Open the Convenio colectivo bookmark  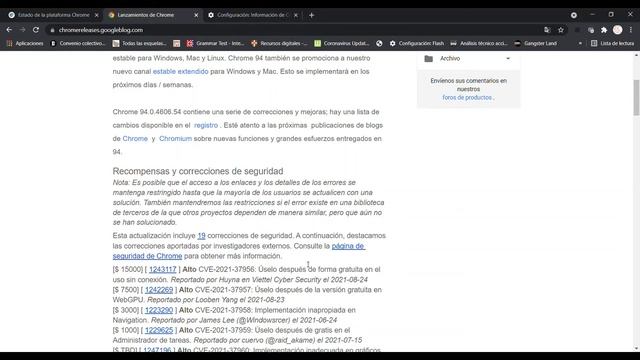click(x=78, y=43)
